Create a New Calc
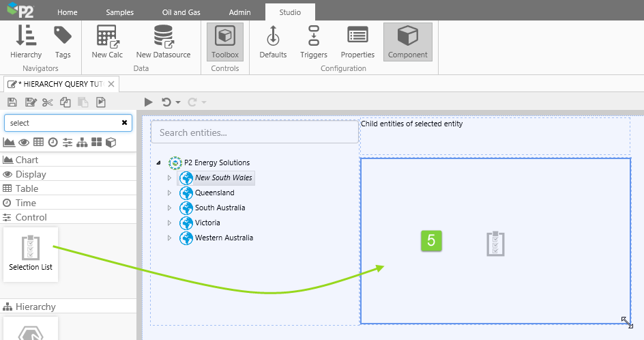The width and height of the screenshot is (644, 340). [107, 42]
